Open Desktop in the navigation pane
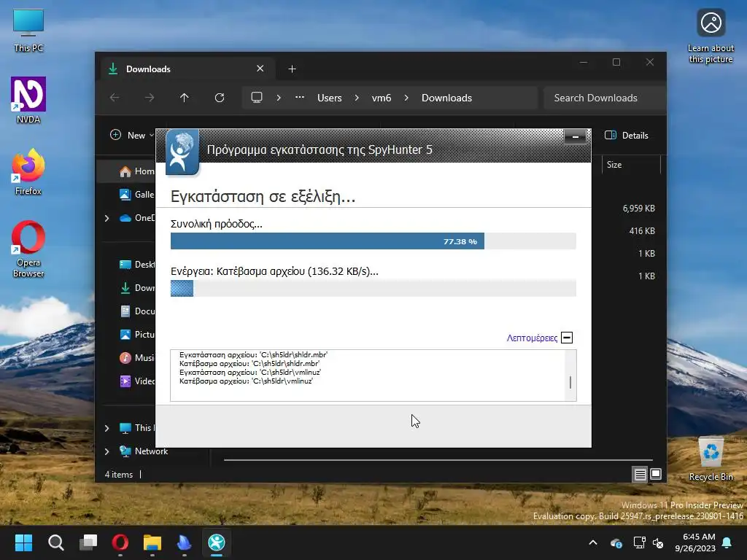 click(136, 264)
